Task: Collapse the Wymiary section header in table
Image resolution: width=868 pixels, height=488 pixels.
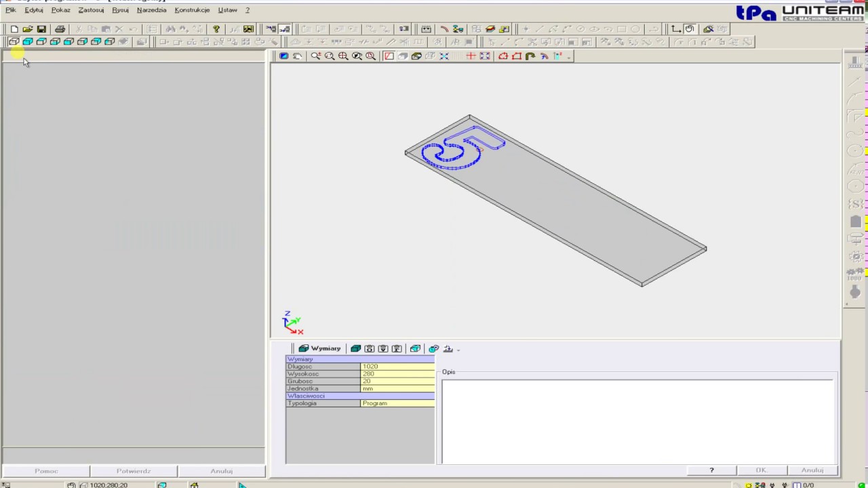Action: point(360,359)
